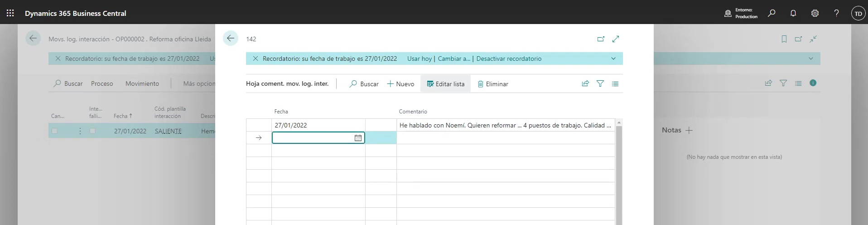This screenshot has width=868, height=225.
Task: Go back using dialog back arrow
Action: tap(231, 39)
